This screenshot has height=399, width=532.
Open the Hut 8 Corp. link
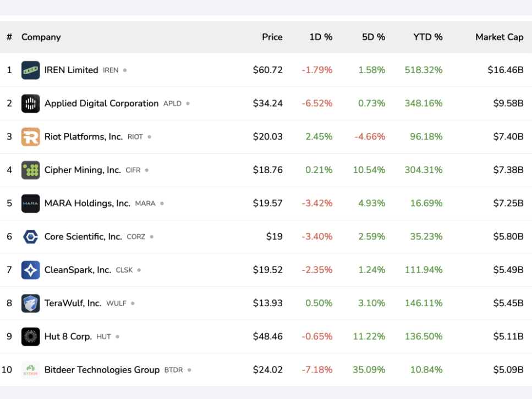[68, 336]
